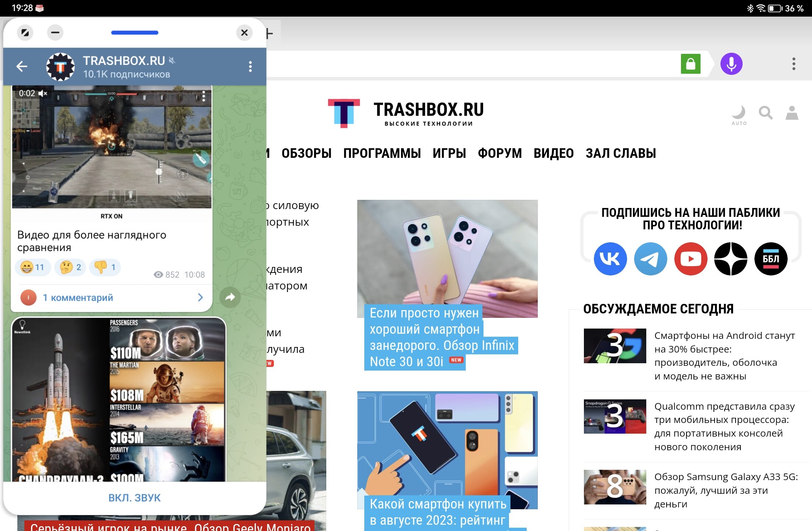Click Galaxy A33 thumbnail with 8
The image size is (812, 531).
615,487
